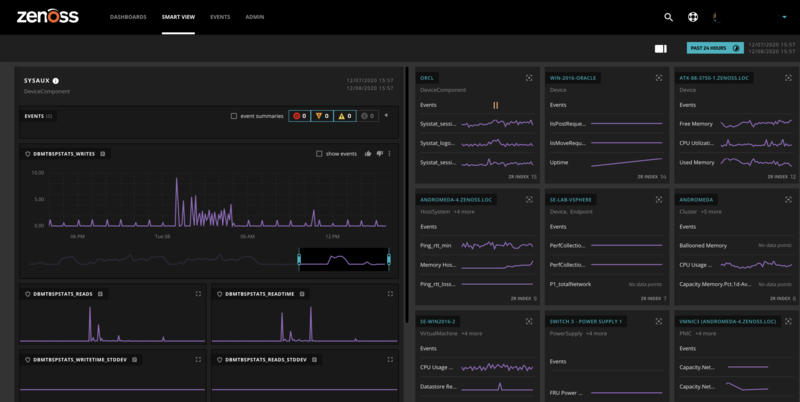Focus on SE-LAB-VSPHERE target icon
The width and height of the screenshot is (800, 402).
tap(659, 200)
